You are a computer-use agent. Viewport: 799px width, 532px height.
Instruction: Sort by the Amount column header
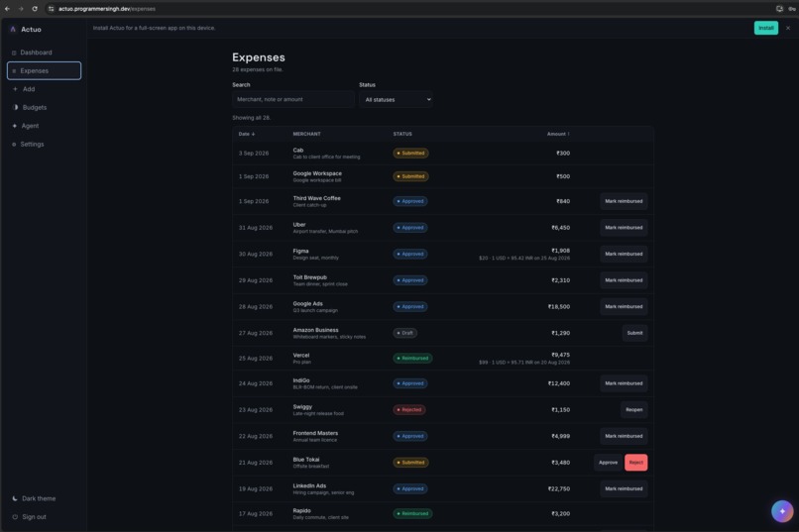[558, 134]
